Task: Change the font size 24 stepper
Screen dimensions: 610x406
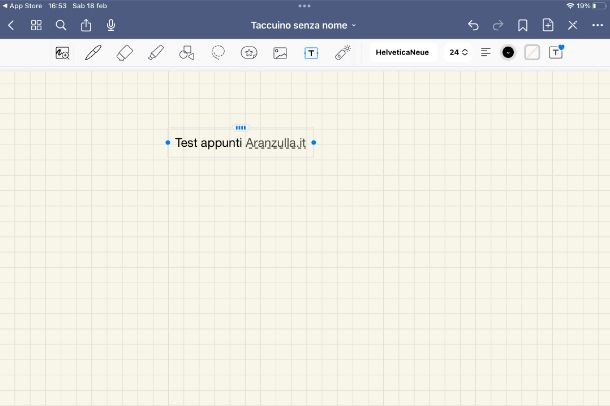Action: pyautogui.click(x=458, y=52)
